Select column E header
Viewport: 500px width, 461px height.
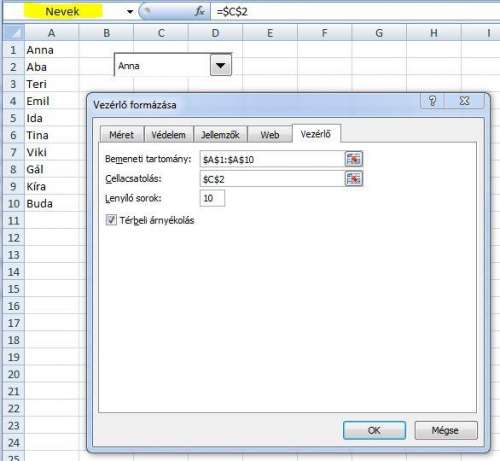[x=270, y=33]
